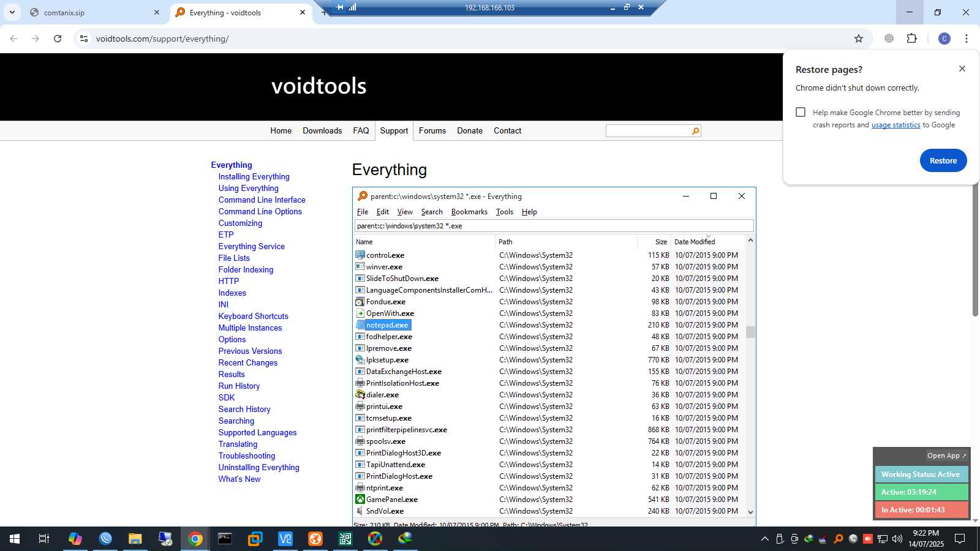The width and height of the screenshot is (980, 551).
Task: Open File Explorer from the taskbar
Action: coord(135,539)
